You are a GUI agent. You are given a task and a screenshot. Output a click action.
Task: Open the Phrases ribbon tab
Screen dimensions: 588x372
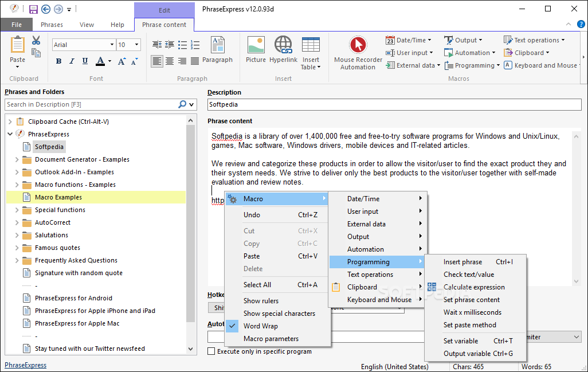point(52,25)
